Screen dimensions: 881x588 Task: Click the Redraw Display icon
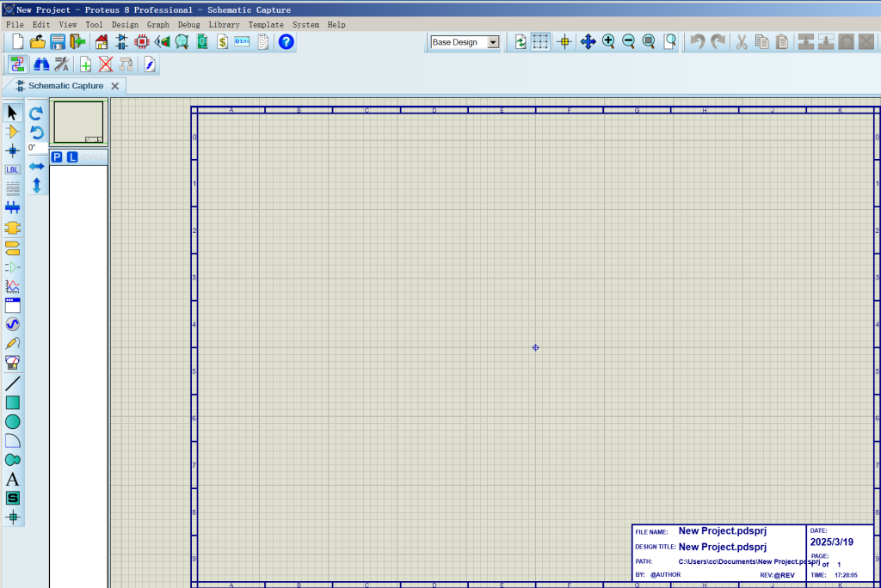click(521, 41)
